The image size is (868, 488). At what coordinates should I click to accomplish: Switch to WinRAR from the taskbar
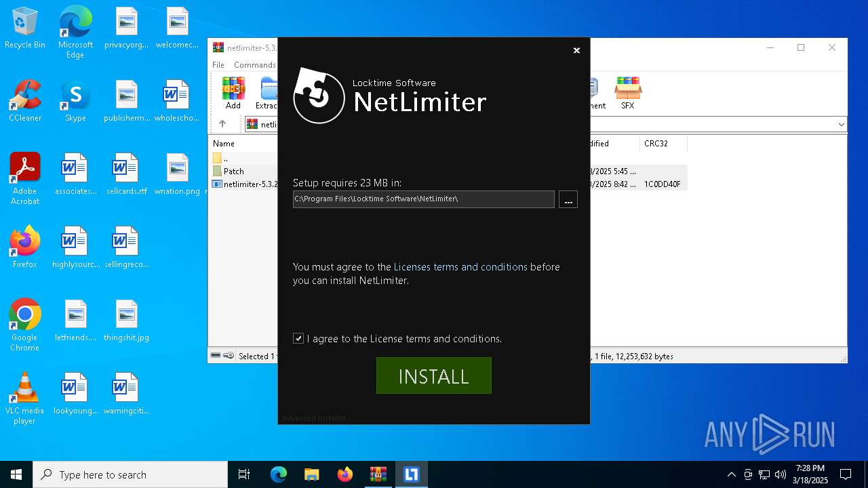pyautogui.click(x=378, y=474)
